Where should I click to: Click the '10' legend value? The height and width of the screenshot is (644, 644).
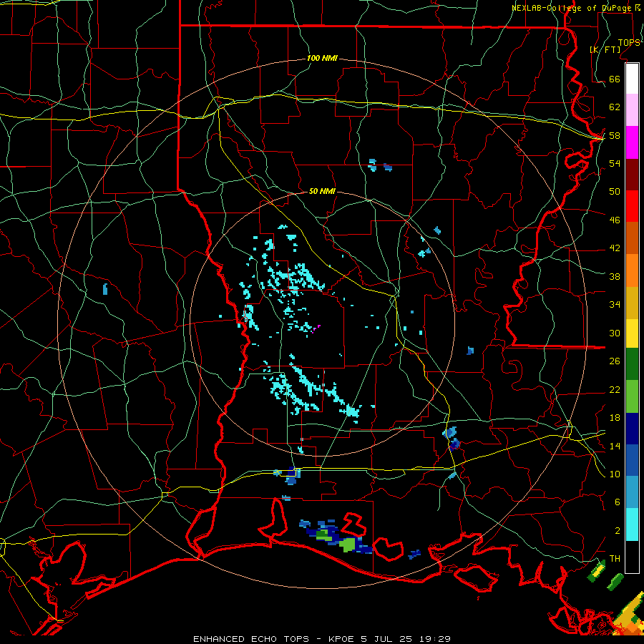[x=615, y=474]
